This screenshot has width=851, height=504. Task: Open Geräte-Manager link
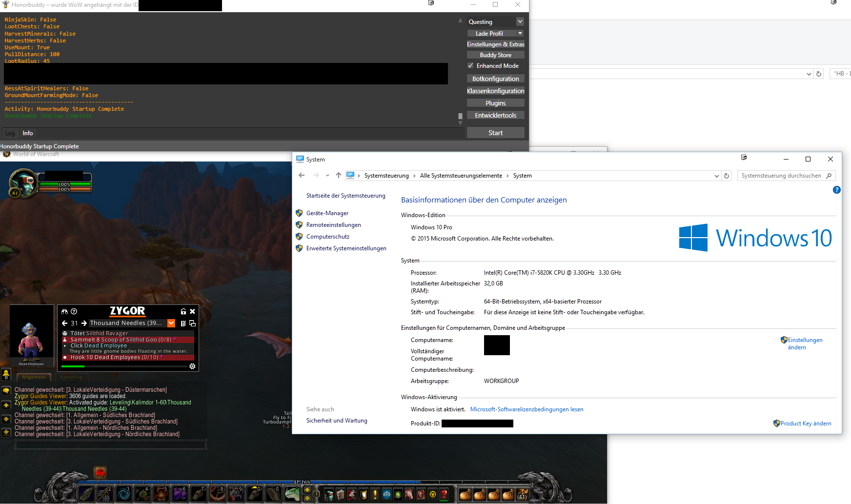point(327,213)
